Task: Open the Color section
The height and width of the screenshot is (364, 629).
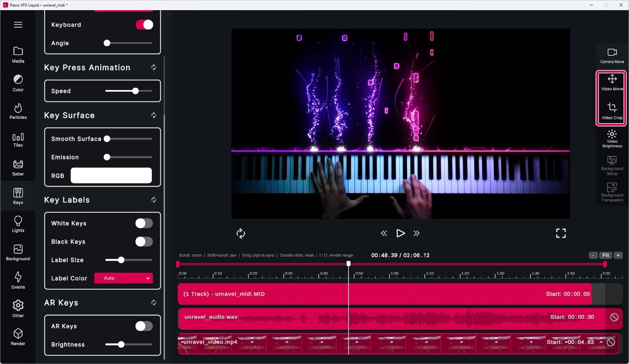Action: (18, 83)
